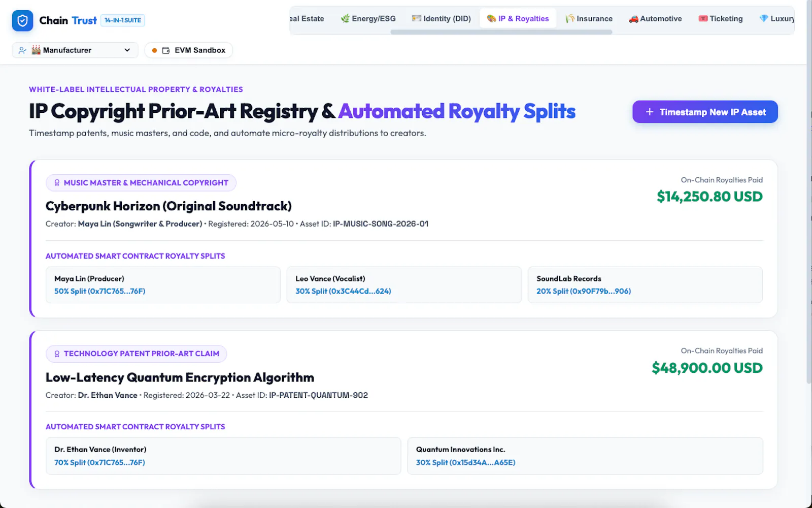Image resolution: width=812 pixels, height=508 pixels.
Task: Click the car icon on Automotive tab
Action: 633,19
